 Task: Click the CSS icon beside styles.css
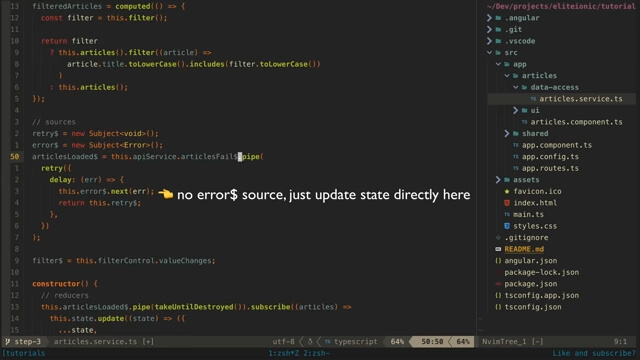507,226
